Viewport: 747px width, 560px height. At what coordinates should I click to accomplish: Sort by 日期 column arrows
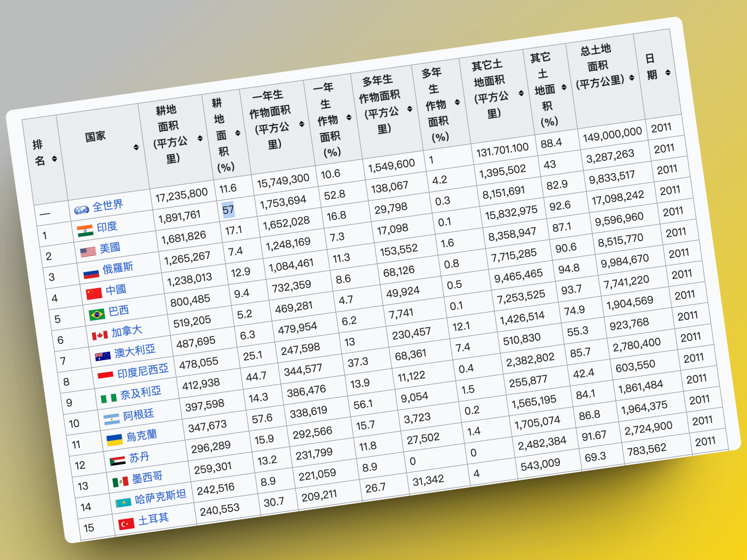coord(668,72)
